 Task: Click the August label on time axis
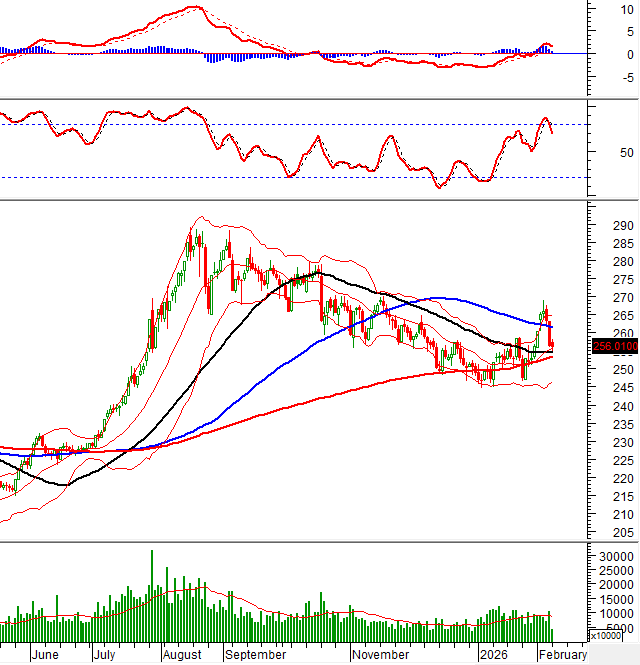tap(184, 655)
